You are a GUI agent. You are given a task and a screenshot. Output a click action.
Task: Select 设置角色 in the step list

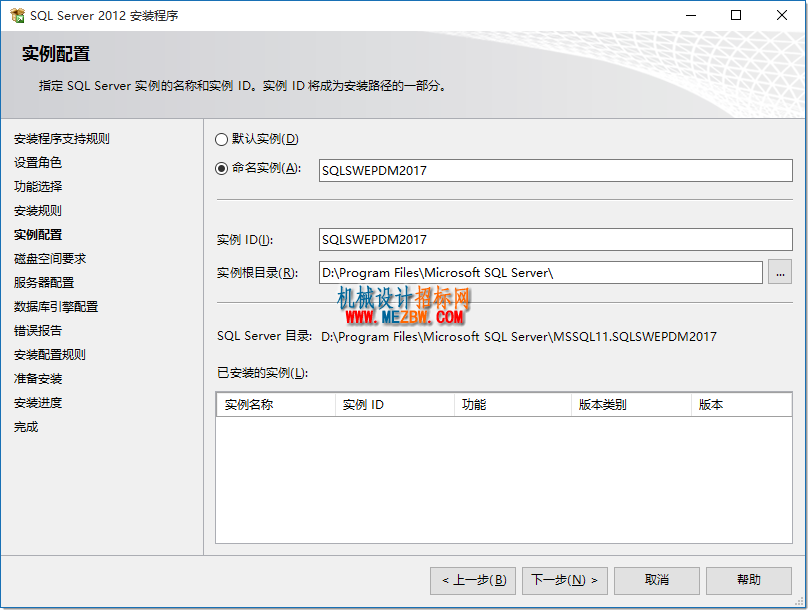coord(38,162)
